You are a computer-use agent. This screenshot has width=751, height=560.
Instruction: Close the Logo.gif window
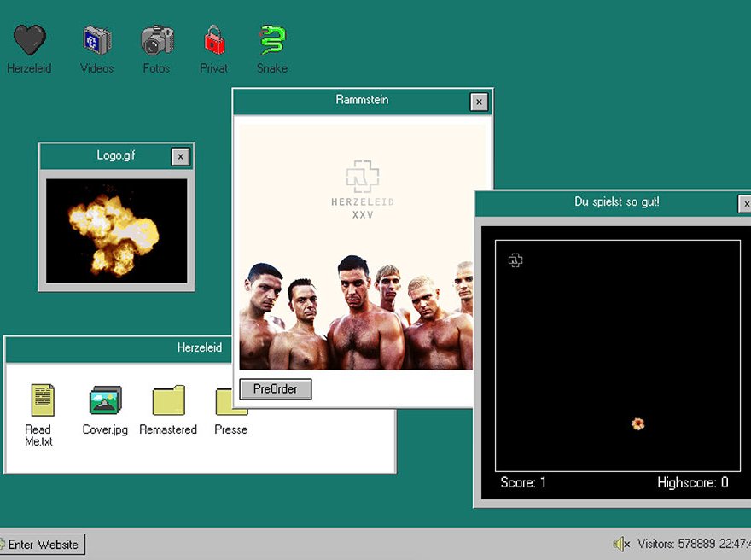(x=181, y=157)
